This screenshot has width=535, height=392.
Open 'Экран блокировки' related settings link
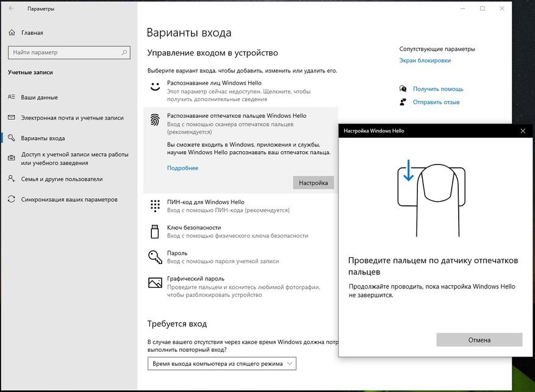(425, 60)
